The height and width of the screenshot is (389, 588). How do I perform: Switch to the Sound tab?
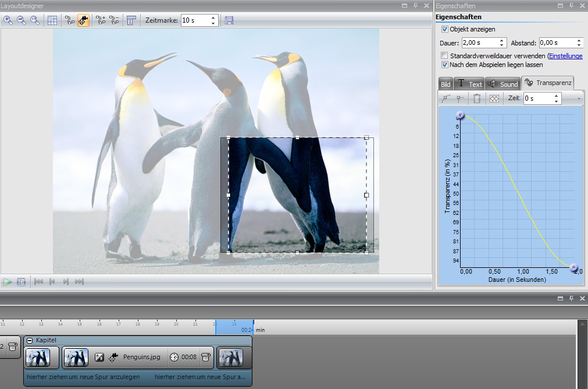pos(503,84)
